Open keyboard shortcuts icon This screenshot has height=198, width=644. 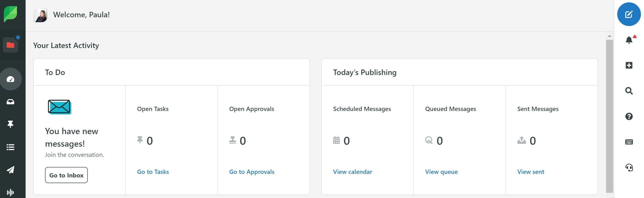coord(629,142)
